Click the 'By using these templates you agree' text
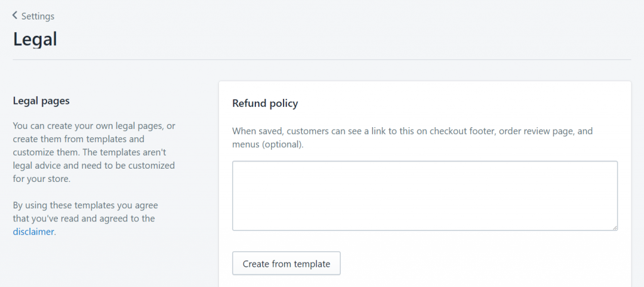This screenshot has width=644, height=287. pos(85,218)
